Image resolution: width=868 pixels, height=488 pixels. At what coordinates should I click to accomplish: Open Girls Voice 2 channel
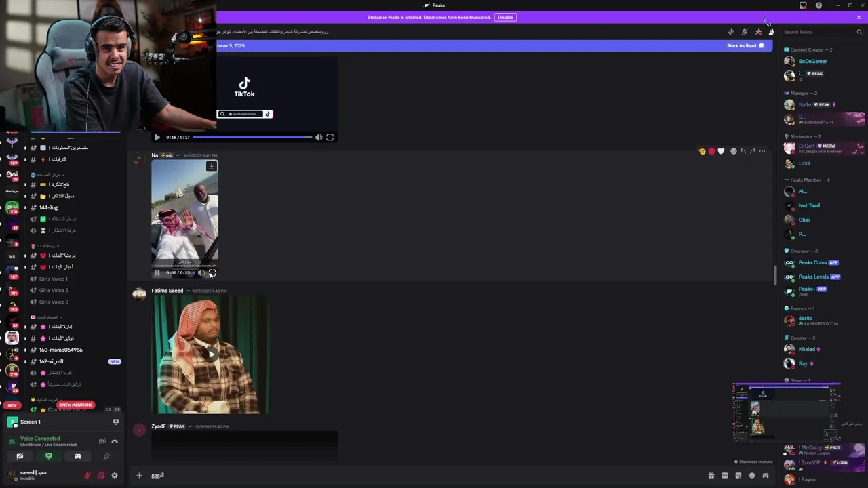[x=53, y=290]
